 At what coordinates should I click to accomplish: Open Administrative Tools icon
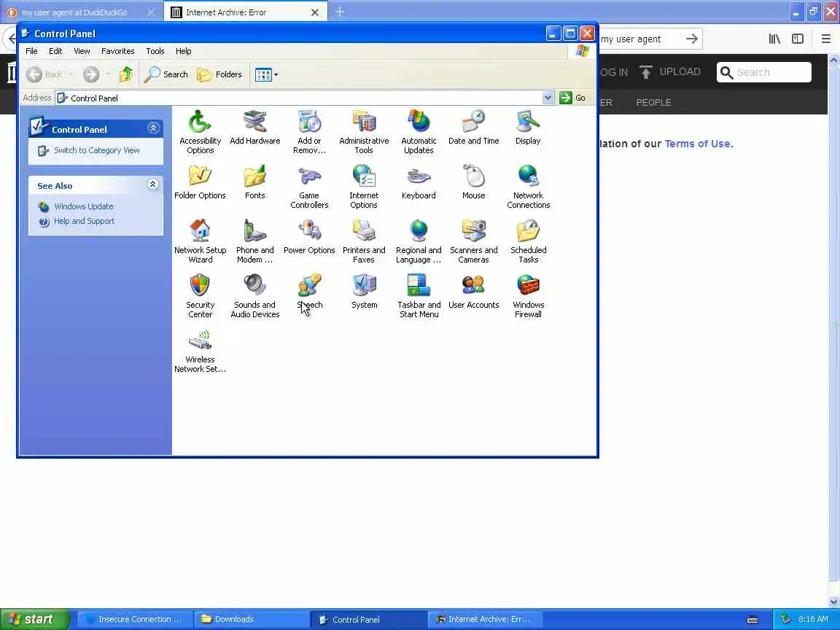[364, 131]
